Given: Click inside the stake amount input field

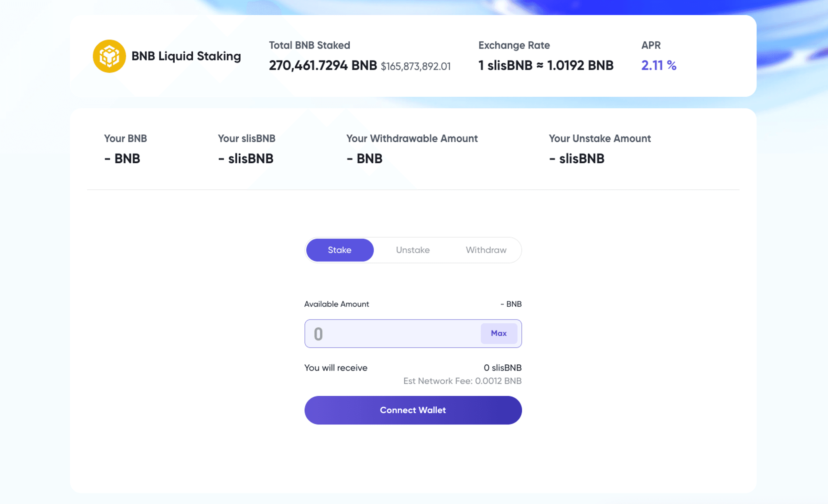Looking at the screenshot, I should click(387, 333).
